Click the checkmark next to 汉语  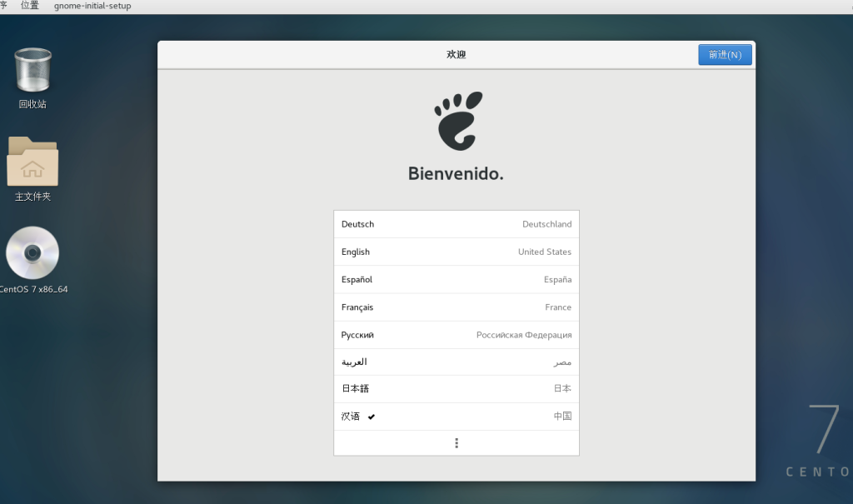click(x=372, y=417)
